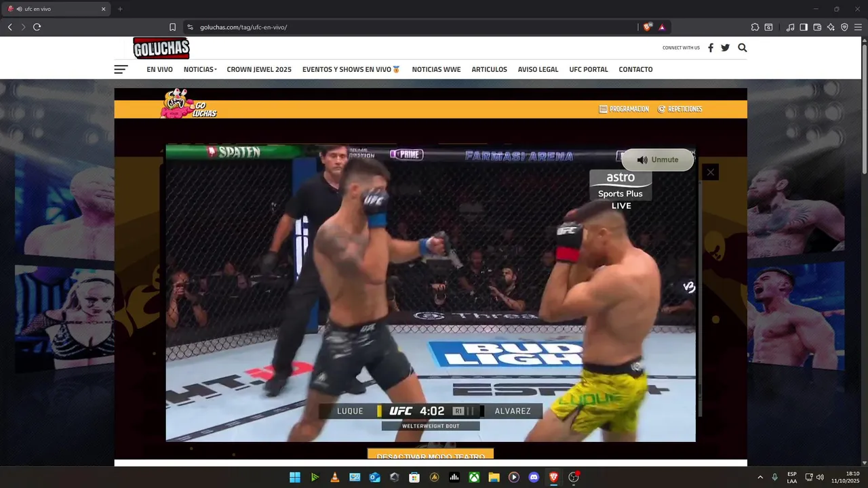Open the Extensions puzzle icon
This screenshot has width=868, height=488.
755,27
